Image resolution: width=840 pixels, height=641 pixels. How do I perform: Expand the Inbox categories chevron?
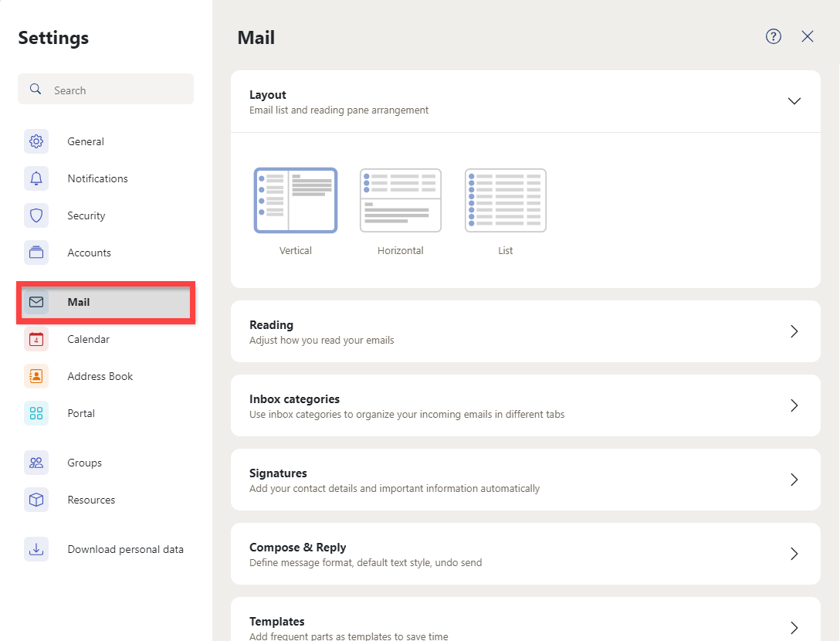point(794,405)
